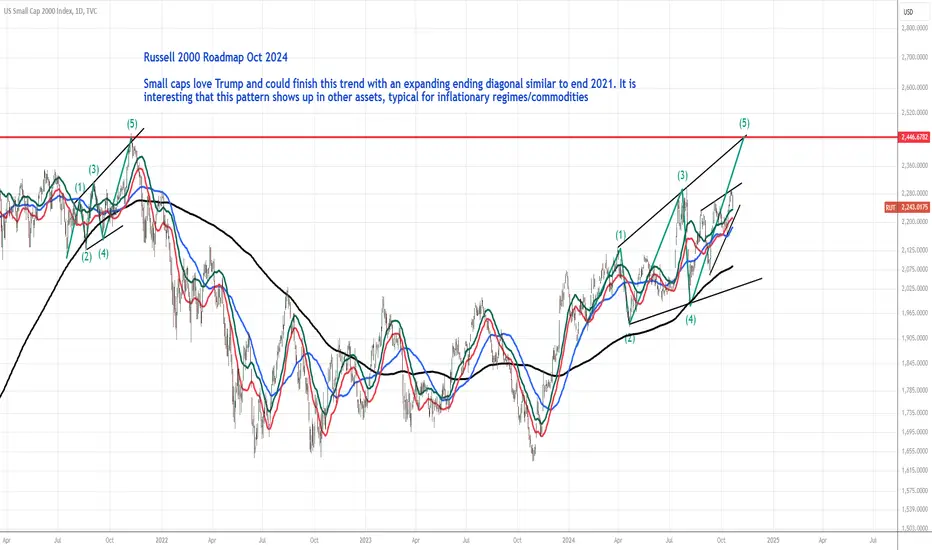Select the (4) wave label at the August 2024 low
The image size is (932, 550).
pos(691,319)
